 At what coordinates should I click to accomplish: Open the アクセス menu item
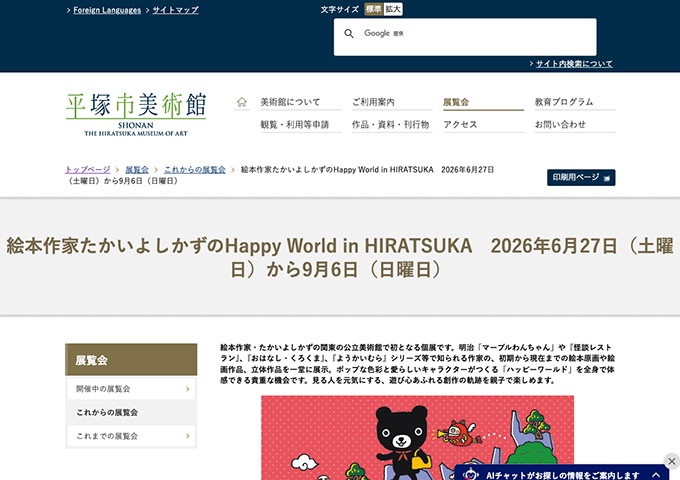[483, 125]
